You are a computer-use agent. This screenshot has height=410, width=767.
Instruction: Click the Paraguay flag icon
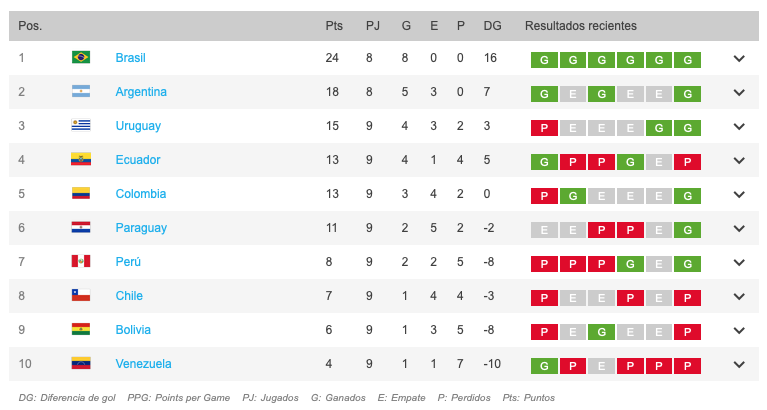[x=81, y=228]
